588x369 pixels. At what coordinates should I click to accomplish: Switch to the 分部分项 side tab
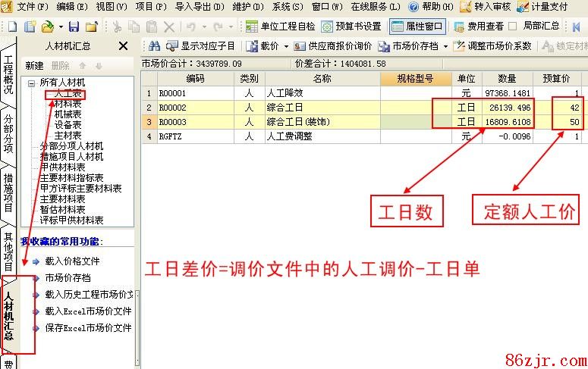tap(8, 134)
